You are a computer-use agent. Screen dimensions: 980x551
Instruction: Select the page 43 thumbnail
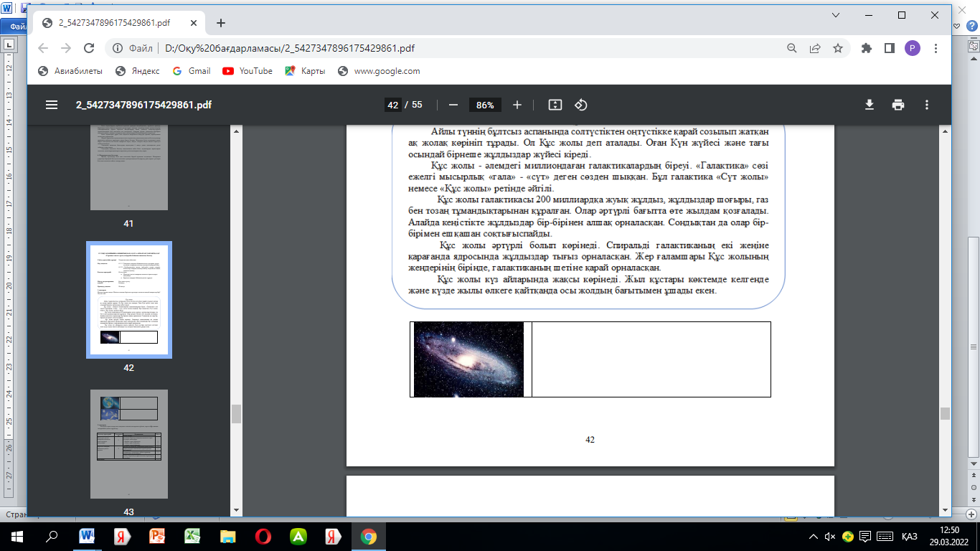(x=128, y=444)
